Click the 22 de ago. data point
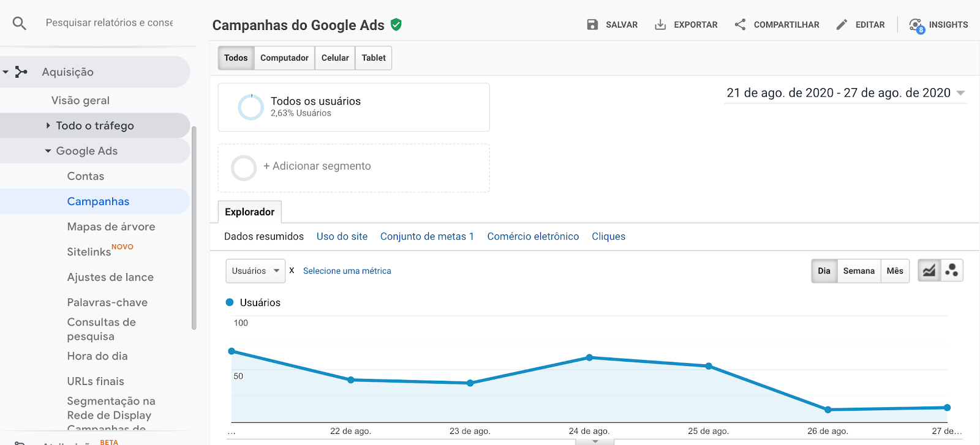 click(351, 380)
